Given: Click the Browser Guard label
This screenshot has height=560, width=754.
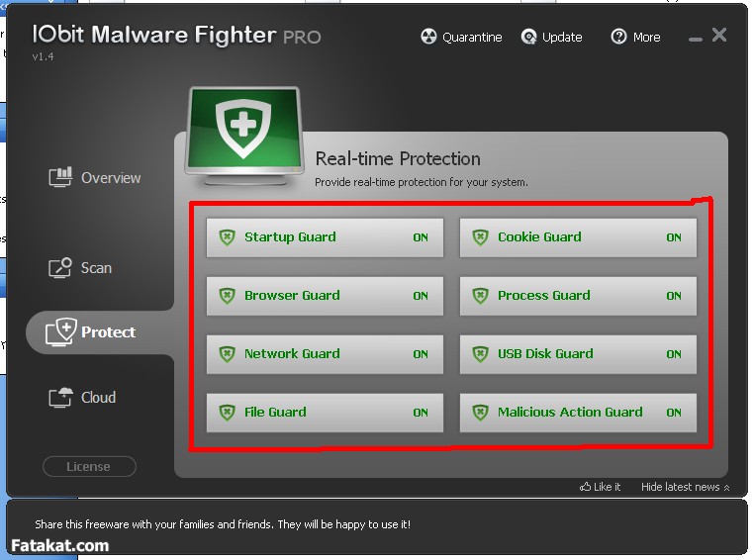Looking at the screenshot, I should point(292,296).
